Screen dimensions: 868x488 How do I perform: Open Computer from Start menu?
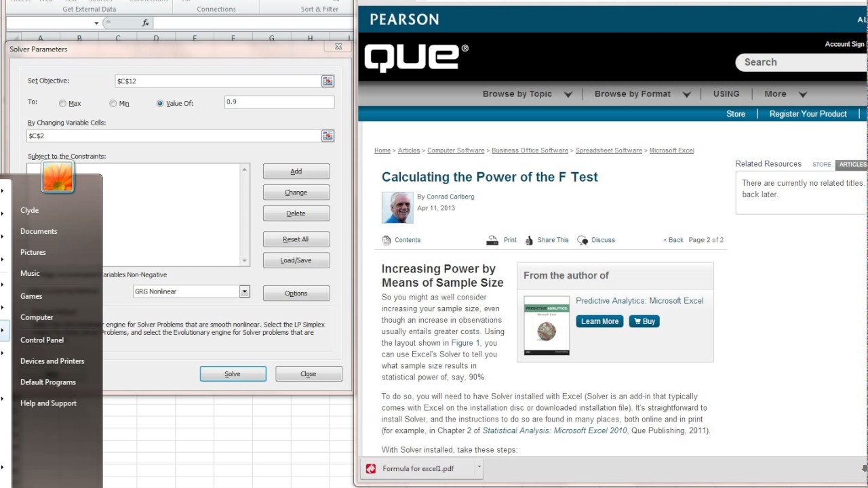[37, 317]
